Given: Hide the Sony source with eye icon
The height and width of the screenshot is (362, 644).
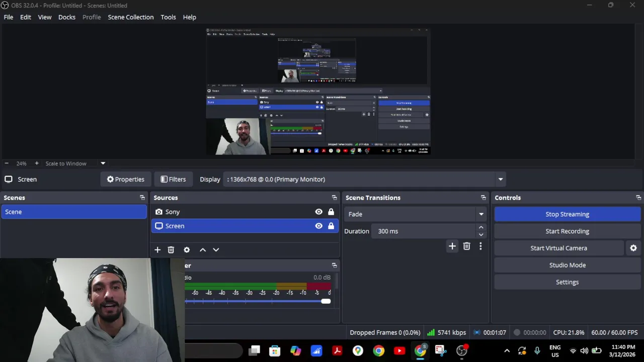Looking at the screenshot, I should tap(318, 212).
